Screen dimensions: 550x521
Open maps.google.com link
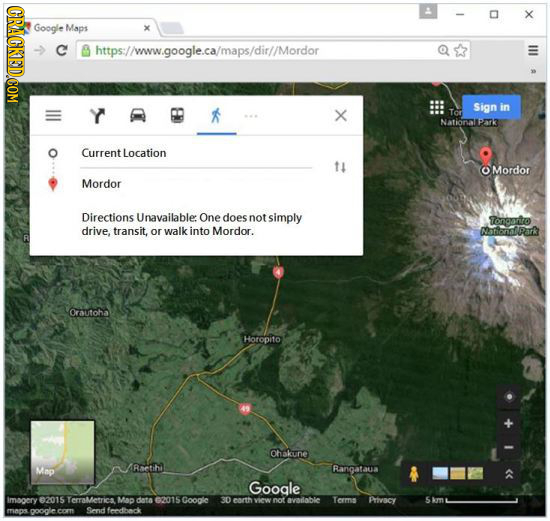tap(40, 510)
